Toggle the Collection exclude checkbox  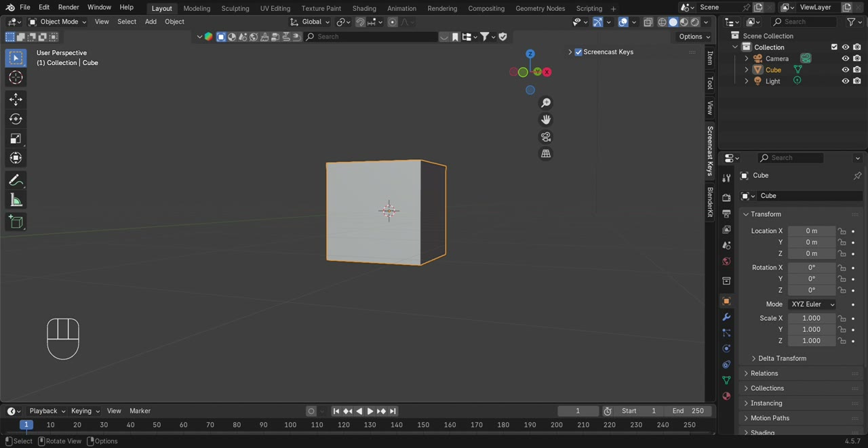pos(834,47)
